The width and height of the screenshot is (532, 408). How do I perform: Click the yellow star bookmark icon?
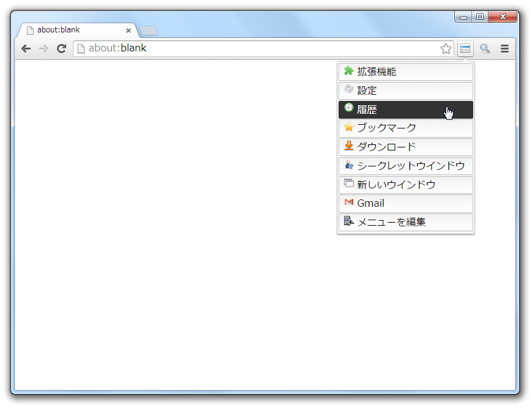click(348, 127)
